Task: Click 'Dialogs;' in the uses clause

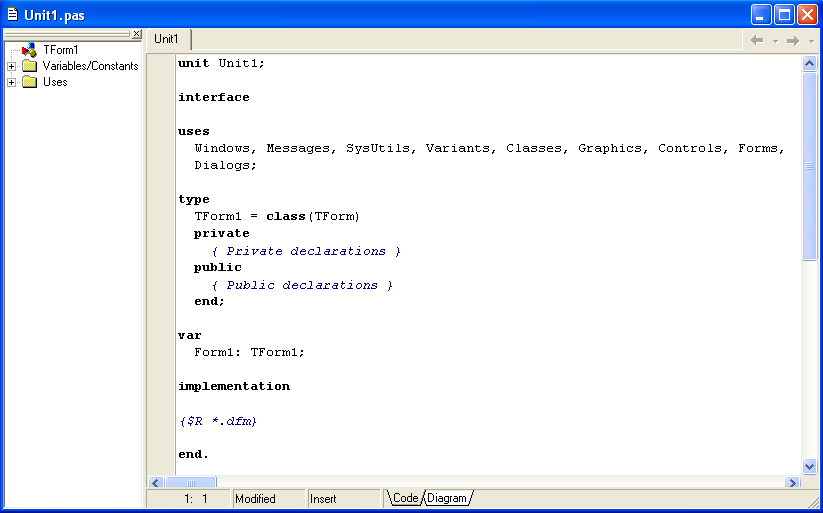Action: pyautogui.click(x=226, y=165)
